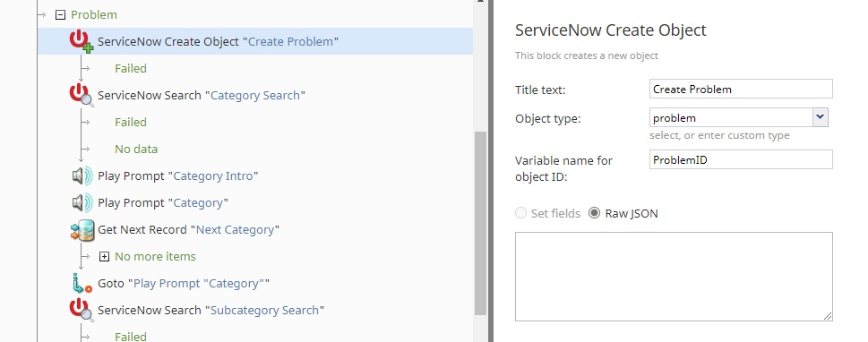Click the Get Next Record database icon
Screen dimensions: 868x342
pos(82,230)
